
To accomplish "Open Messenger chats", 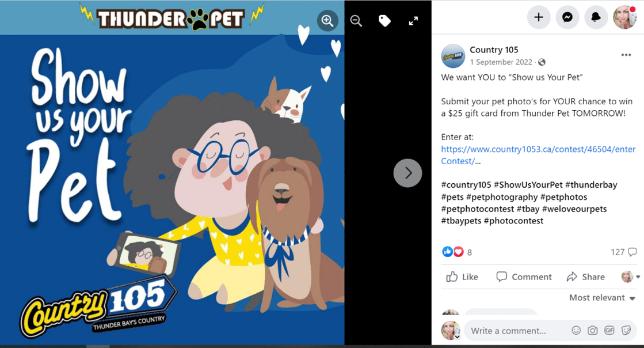I will point(567,17).
